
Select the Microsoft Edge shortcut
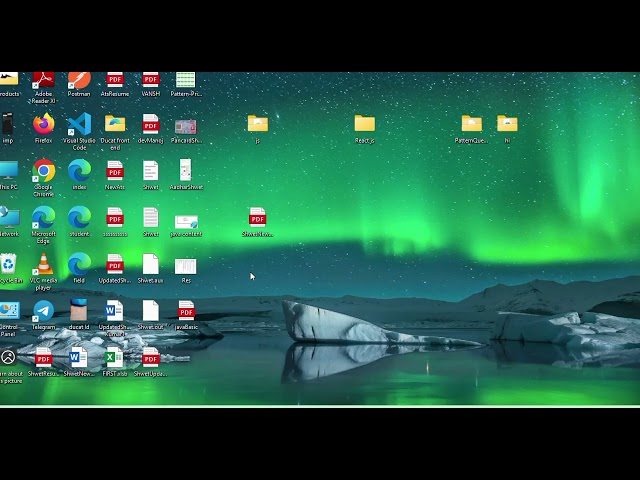[x=43, y=217]
